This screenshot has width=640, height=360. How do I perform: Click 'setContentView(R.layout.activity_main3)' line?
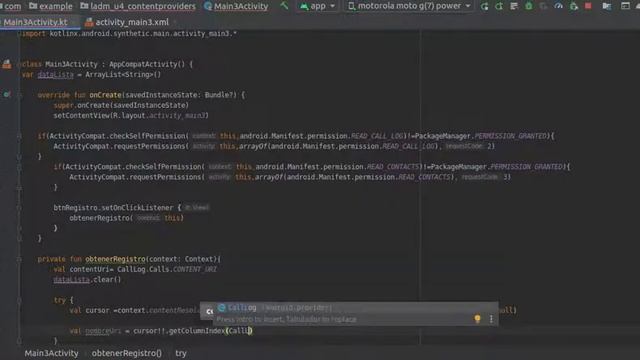(x=131, y=116)
